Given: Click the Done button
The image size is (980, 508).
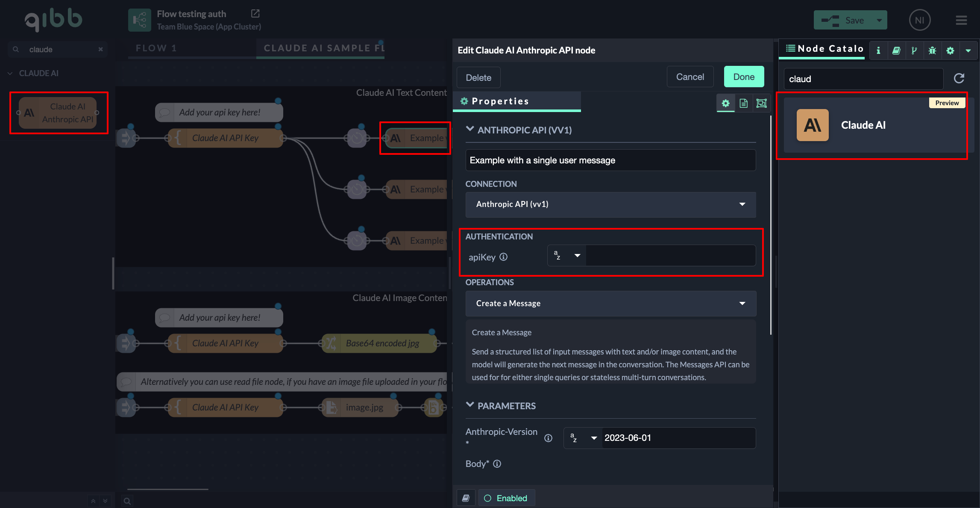Looking at the screenshot, I should click(x=744, y=77).
